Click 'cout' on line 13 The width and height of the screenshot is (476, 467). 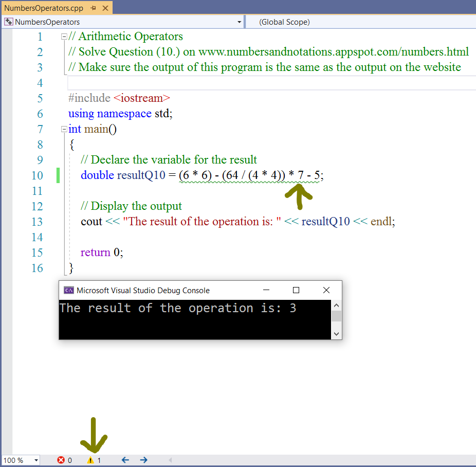[x=91, y=221]
